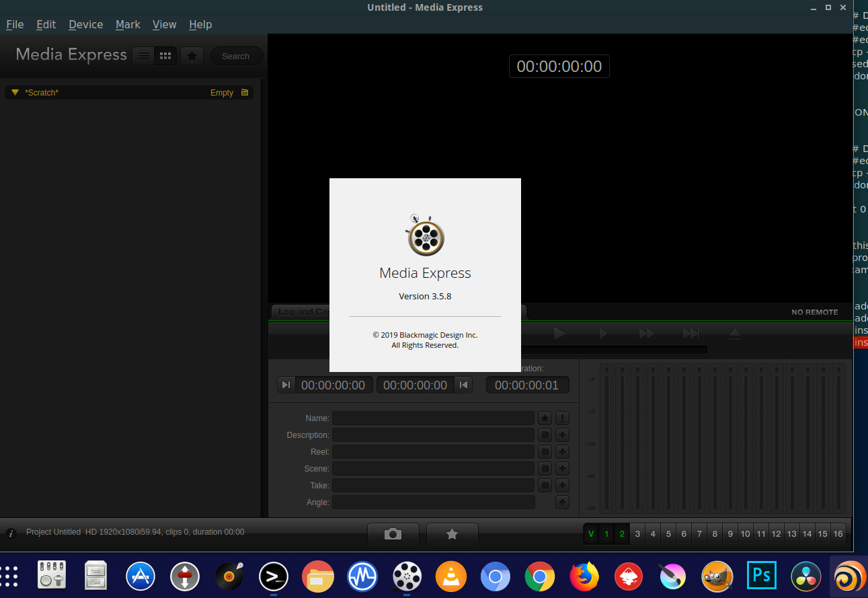Increment Description with its plus button
Viewport: 868px width, 598px height.
[563, 435]
